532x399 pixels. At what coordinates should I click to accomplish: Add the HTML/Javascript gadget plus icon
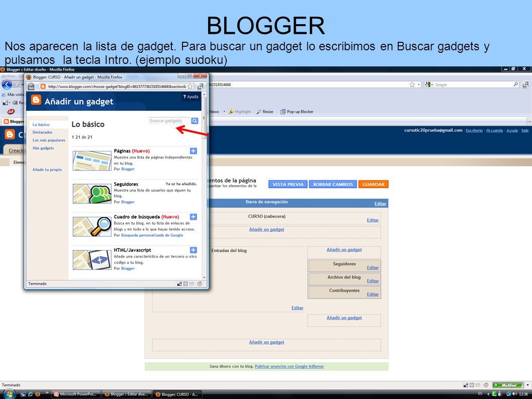pyautogui.click(x=193, y=250)
